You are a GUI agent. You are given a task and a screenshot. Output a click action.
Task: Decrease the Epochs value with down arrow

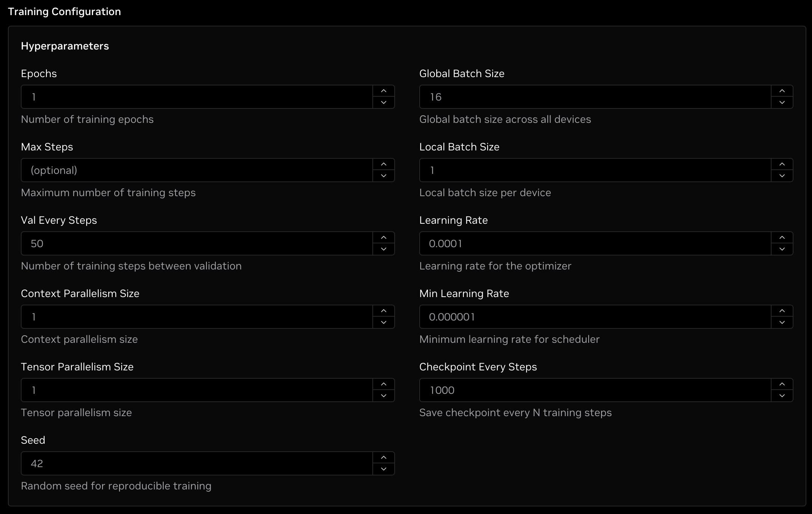click(383, 102)
